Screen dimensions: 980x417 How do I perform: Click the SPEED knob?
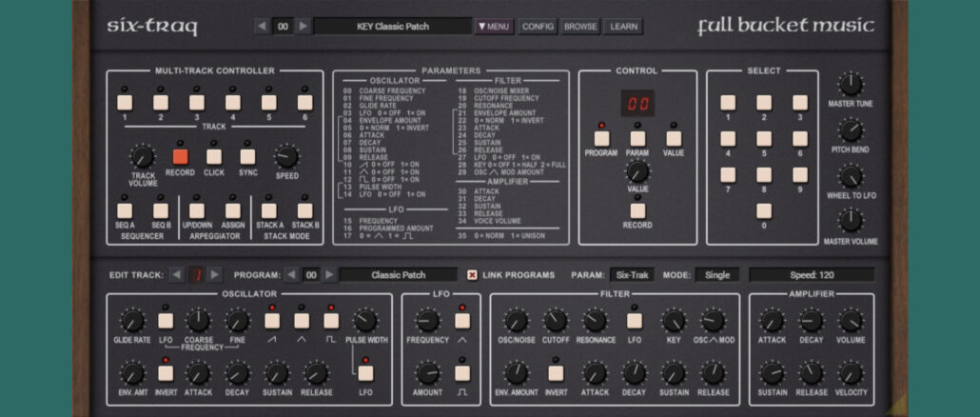[287, 156]
